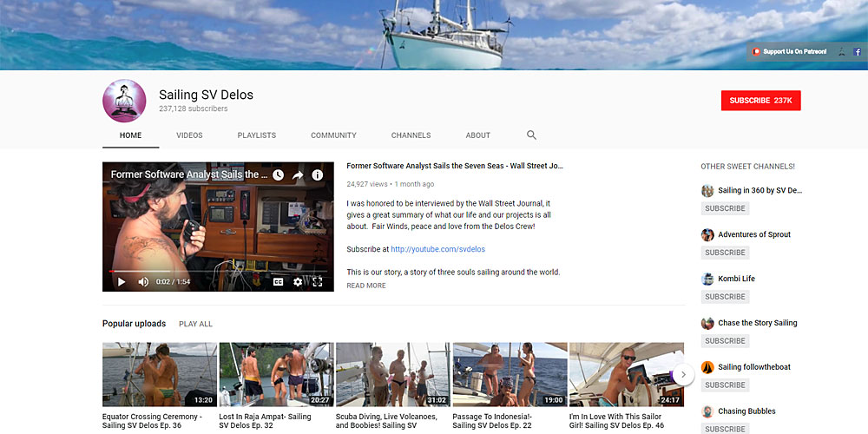Click the Sailing SV Delos channel avatar
The image size is (868, 434).
pos(124,101)
